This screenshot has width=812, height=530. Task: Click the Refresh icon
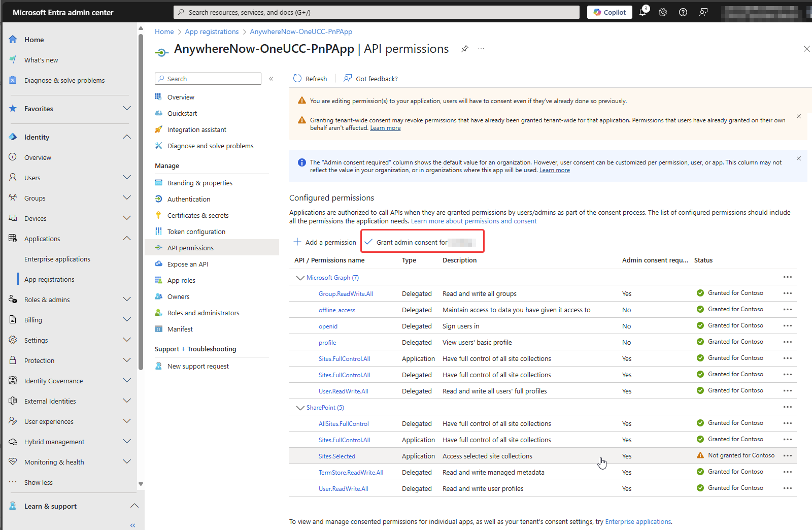297,79
